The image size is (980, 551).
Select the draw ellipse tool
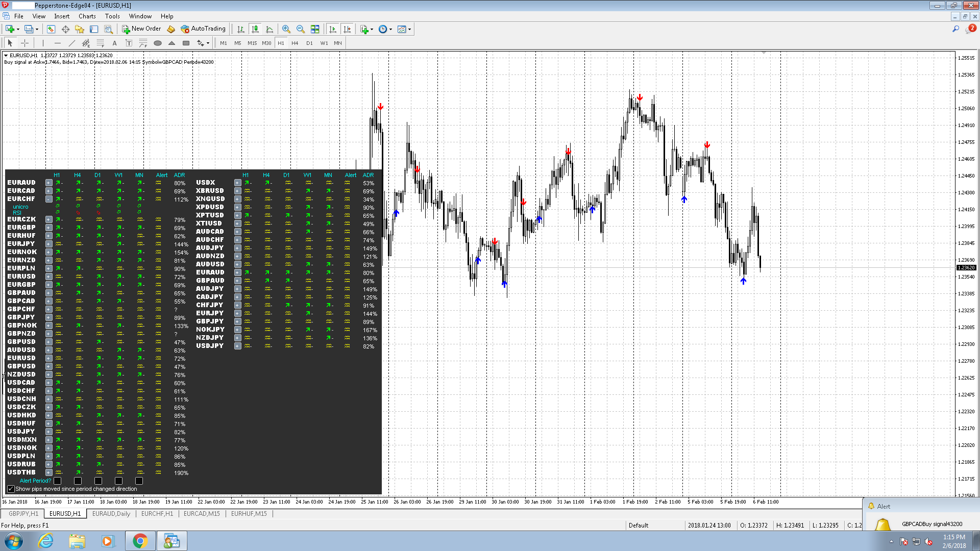(x=158, y=43)
